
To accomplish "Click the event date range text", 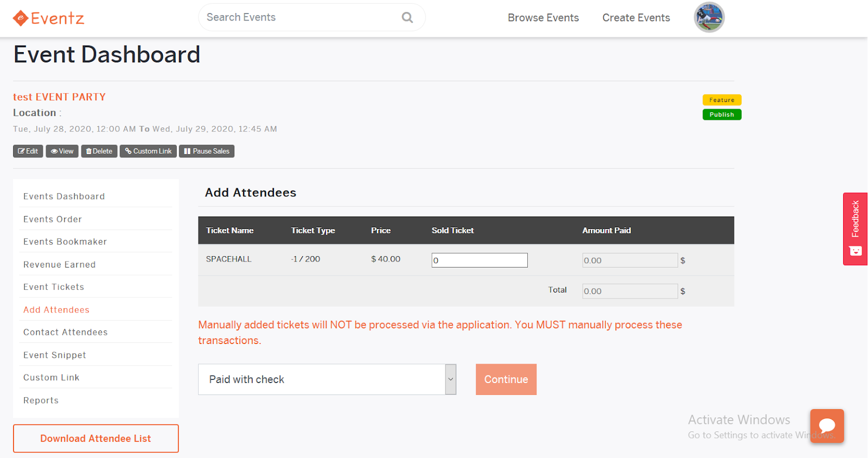I will coord(145,129).
